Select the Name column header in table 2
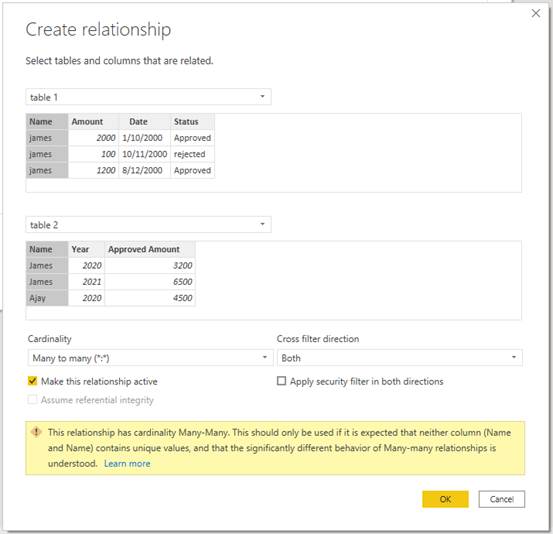Screen dimensions: 553x534 [47, 249]
